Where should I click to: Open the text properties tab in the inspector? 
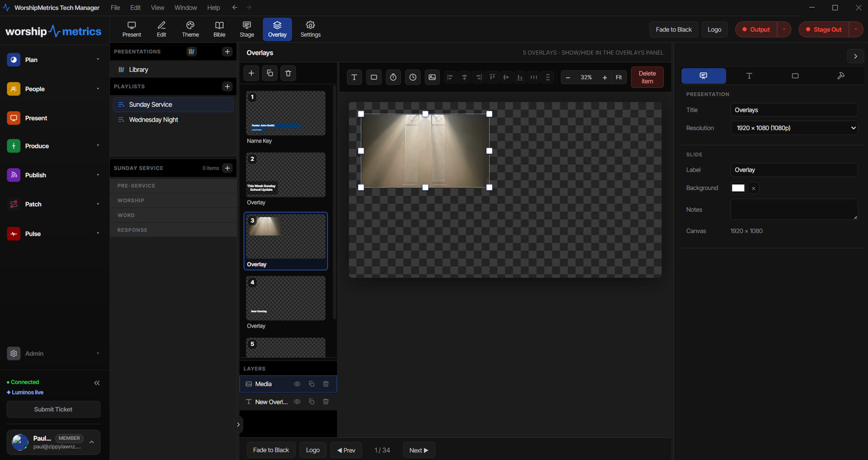(x=749, y=76)
